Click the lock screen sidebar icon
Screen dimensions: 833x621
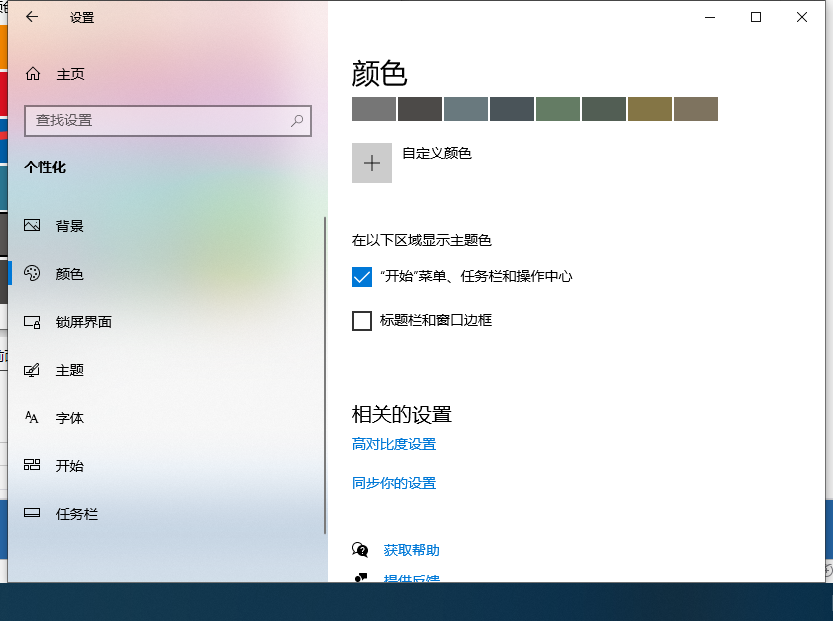[x=34, y=322]
